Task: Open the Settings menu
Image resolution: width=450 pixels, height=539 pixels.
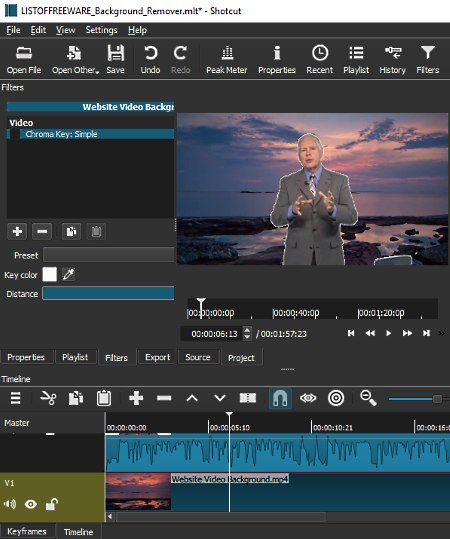Action: tap(101, 30)
